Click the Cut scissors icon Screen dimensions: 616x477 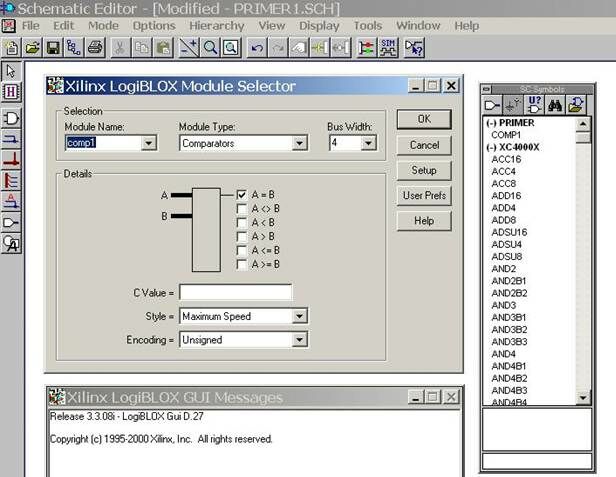tap(120, 48)
